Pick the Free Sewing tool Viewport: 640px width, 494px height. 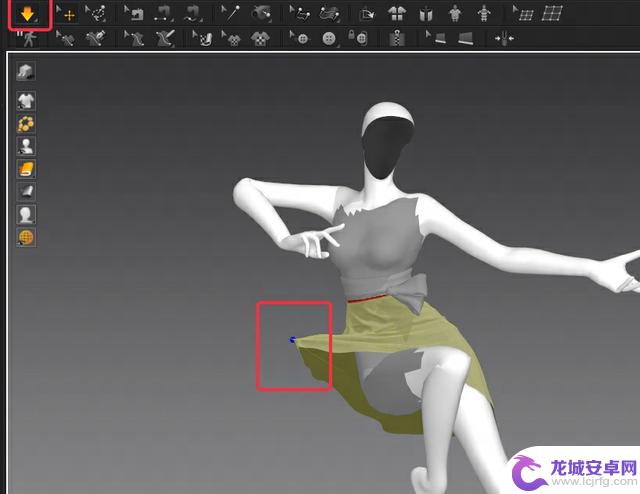(x=193, y=14)
